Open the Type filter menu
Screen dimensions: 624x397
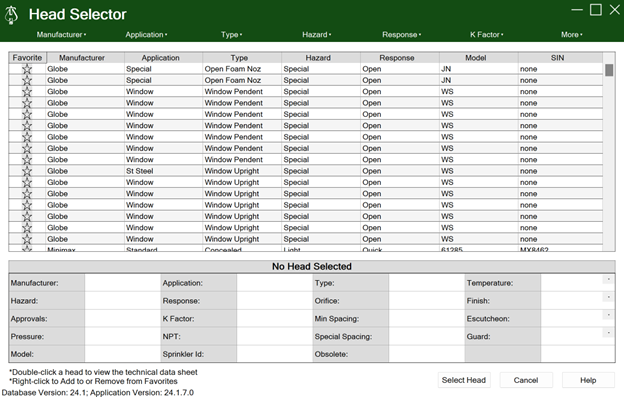pos(232,35)
